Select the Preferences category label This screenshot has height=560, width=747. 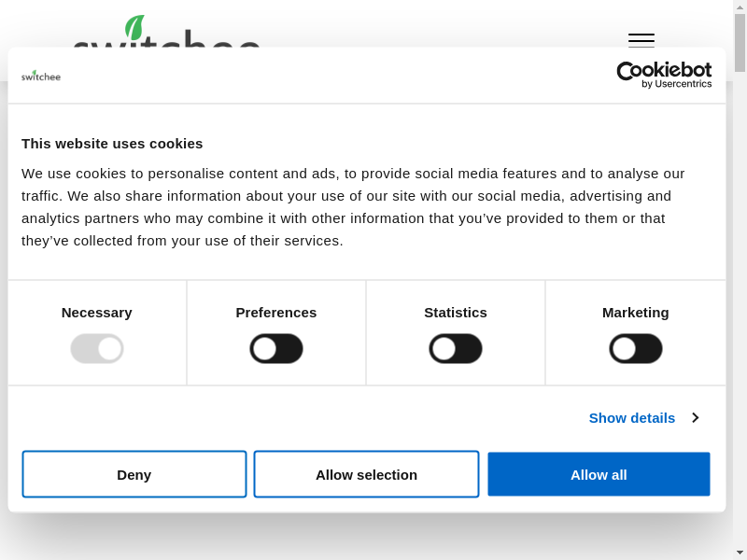click(x=276, y=312)
